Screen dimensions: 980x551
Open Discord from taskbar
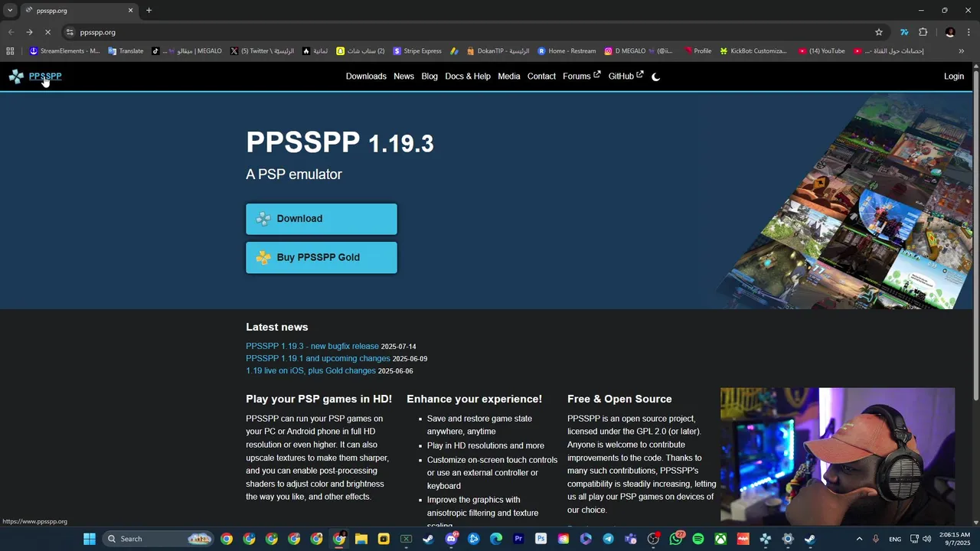pyautogui.click(x=451, y=539)
